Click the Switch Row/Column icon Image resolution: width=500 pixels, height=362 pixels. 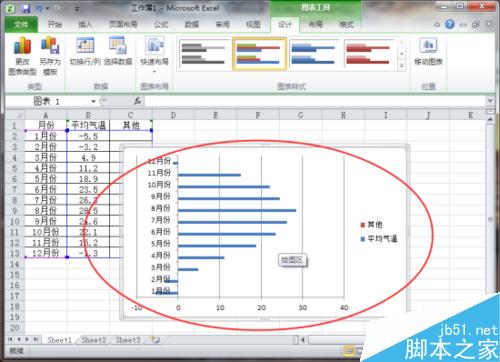(85, 51)
